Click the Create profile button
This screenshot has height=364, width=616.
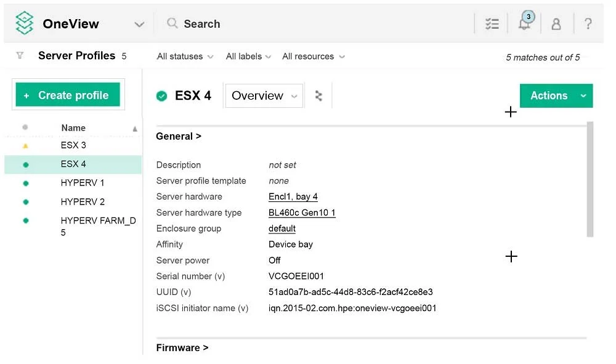68,95
